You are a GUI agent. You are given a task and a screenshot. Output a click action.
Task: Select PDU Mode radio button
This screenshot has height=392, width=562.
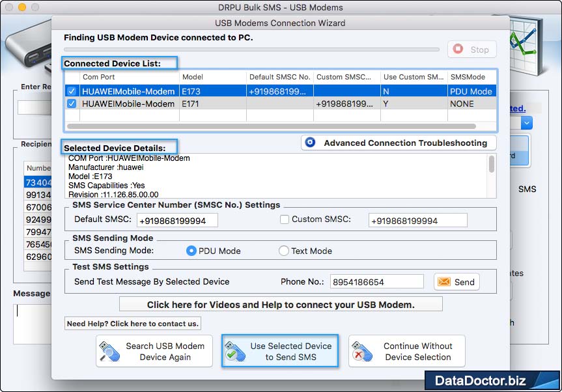pos(191,251)
